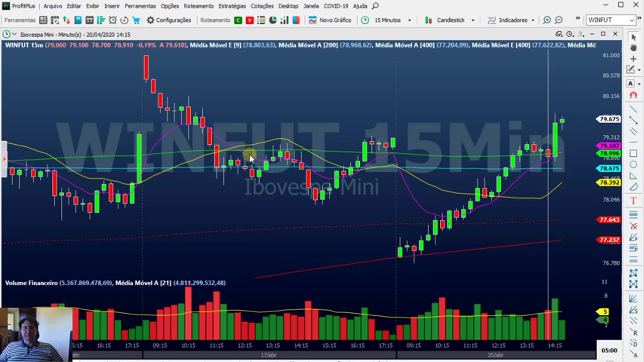Click the colored list icon in Roteamento
This screenshot has width=644, height=362.
261,20
